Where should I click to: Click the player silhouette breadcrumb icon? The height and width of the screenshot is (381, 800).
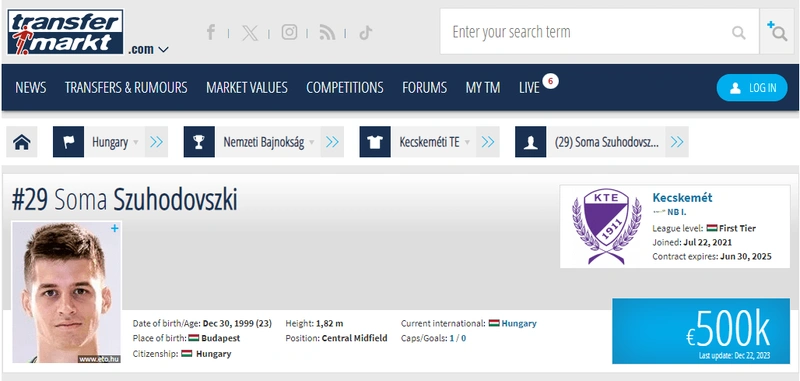[x=531, y=142]
